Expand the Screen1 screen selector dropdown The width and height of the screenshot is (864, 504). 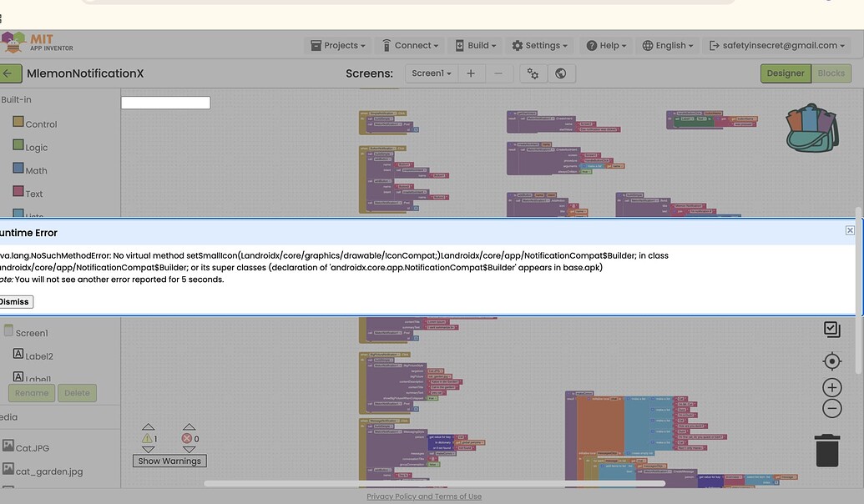click(x=432, y=73)
